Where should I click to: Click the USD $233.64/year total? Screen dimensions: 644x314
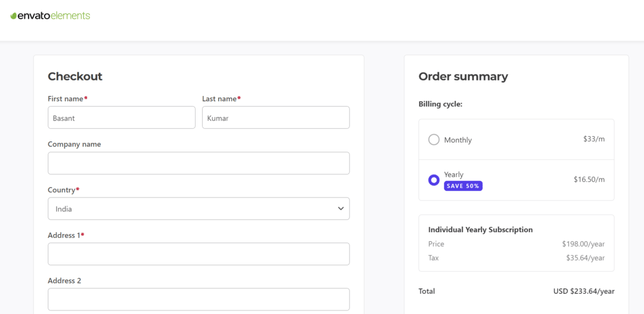click(583, 291)
